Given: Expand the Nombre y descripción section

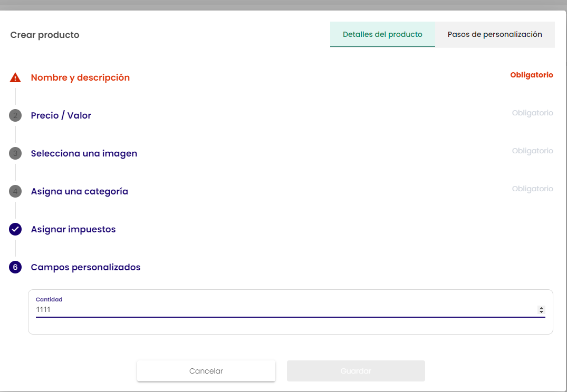Looking at the screenshot, I should pyautogui.click(x=80, y=77).
